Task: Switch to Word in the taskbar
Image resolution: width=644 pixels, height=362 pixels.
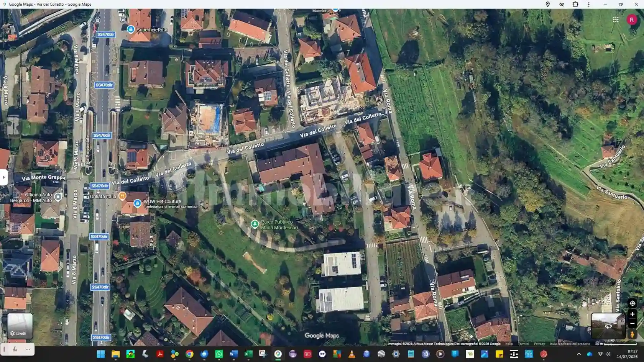Action: (x=233, y=354)
